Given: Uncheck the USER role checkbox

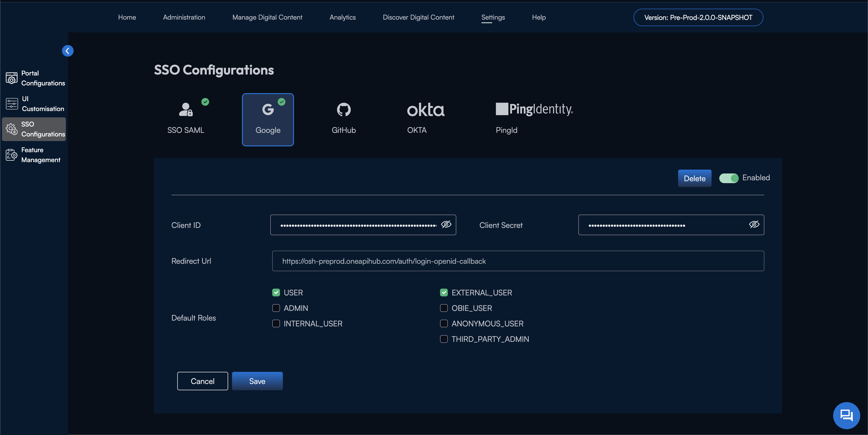Looking at the screenshot, I should (x=276, y=292).
